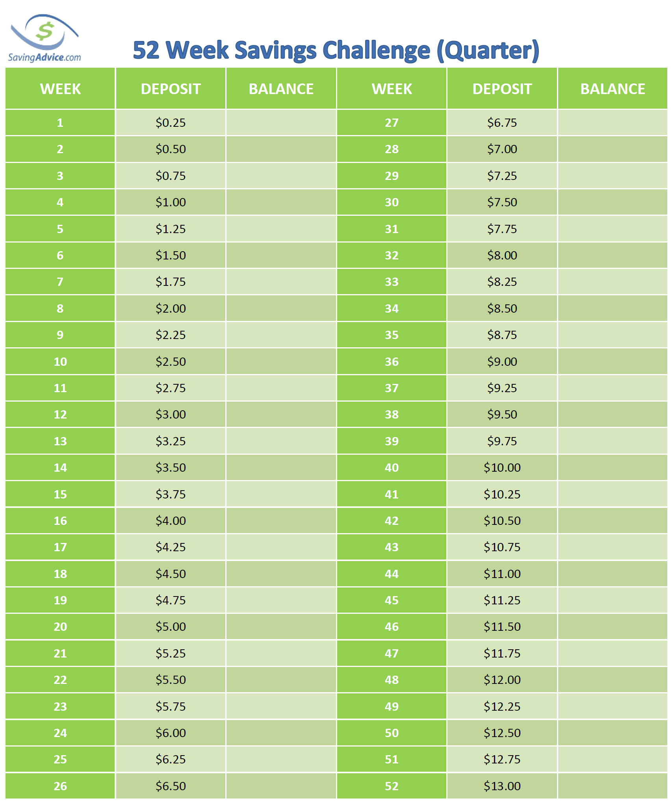Screen dimensions: 672x804
Task: Click the $10.00 deposit amount
Action: [x=502, y=467]
